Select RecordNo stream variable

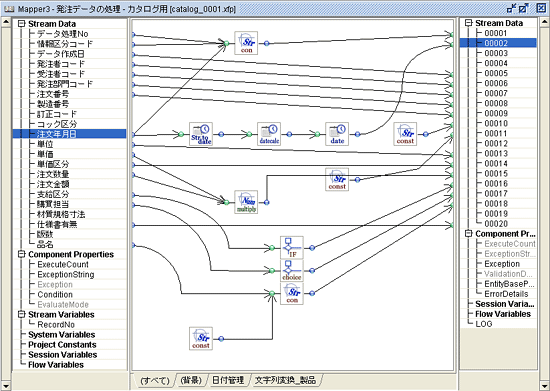click(x=56, y=325)
